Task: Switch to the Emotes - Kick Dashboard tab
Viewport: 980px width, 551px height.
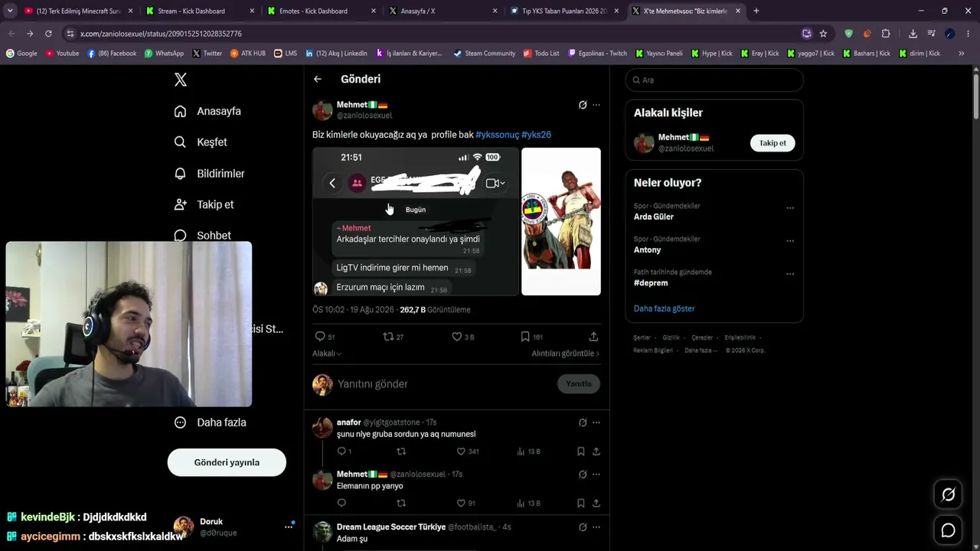Action: point(321,11)
